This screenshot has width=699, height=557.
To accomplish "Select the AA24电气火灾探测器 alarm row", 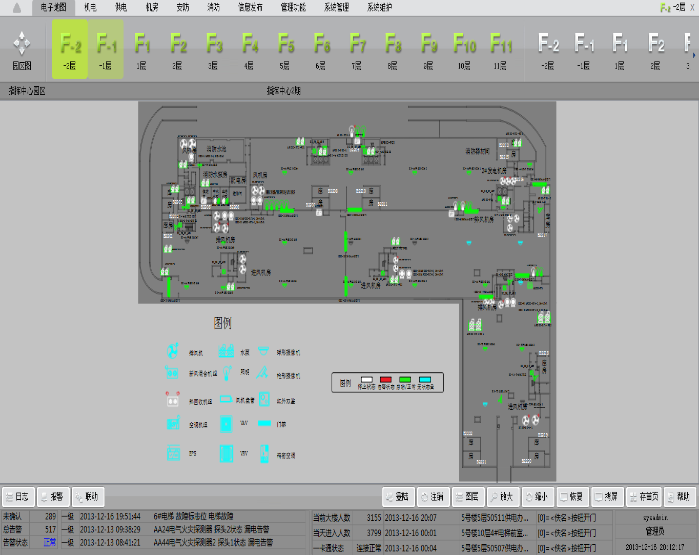I will [x=185, y=529].
